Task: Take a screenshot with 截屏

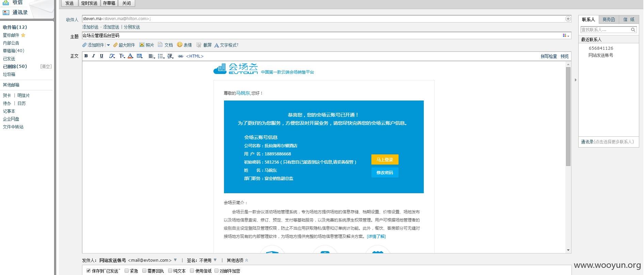Action: point(204,45)
